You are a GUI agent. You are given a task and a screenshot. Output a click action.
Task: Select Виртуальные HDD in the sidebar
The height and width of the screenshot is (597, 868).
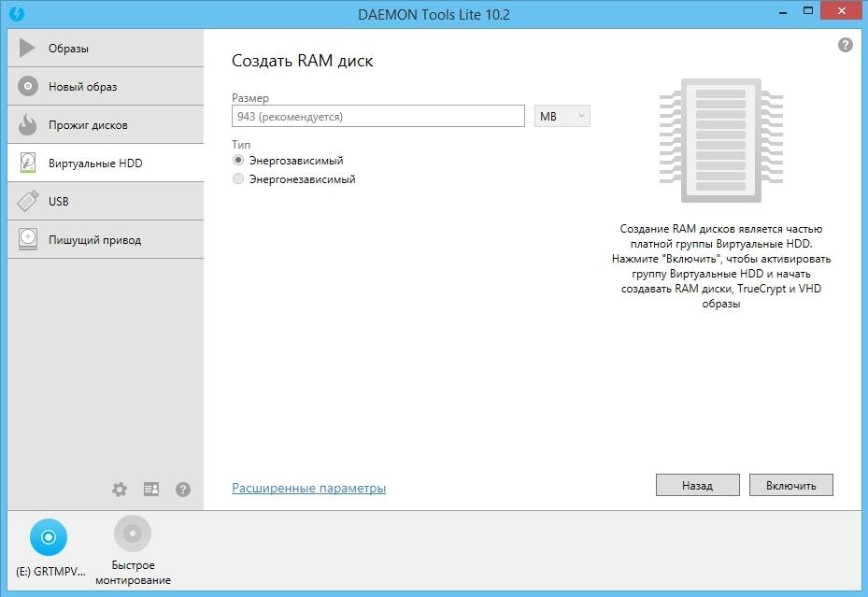[x=106, y=163]
